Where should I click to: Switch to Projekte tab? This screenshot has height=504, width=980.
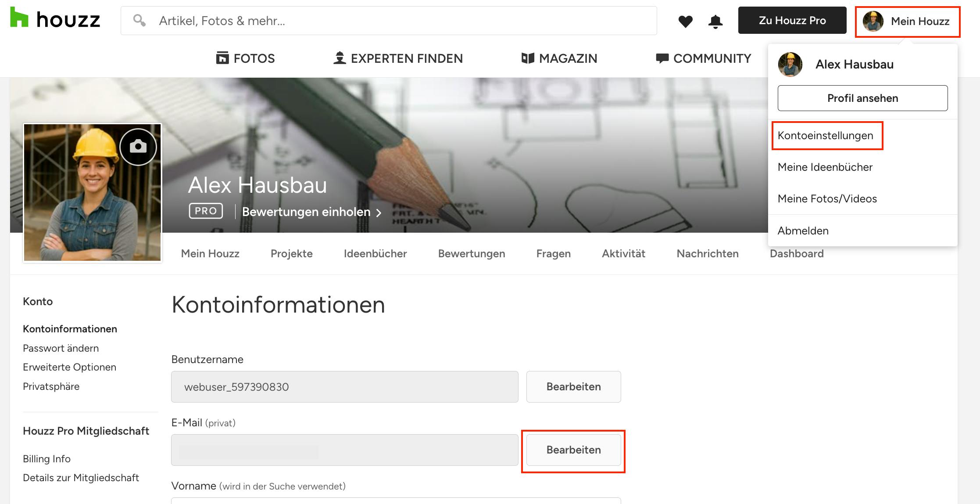point(291,253)
